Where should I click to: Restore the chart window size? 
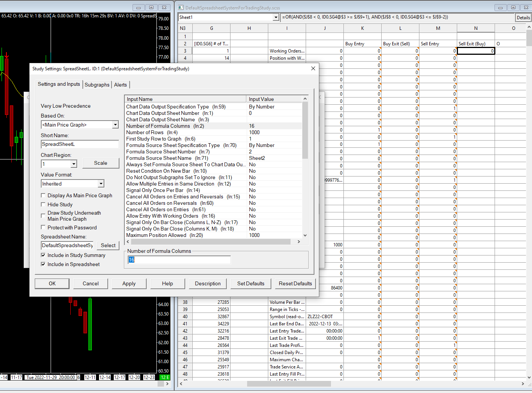(151, 8)
